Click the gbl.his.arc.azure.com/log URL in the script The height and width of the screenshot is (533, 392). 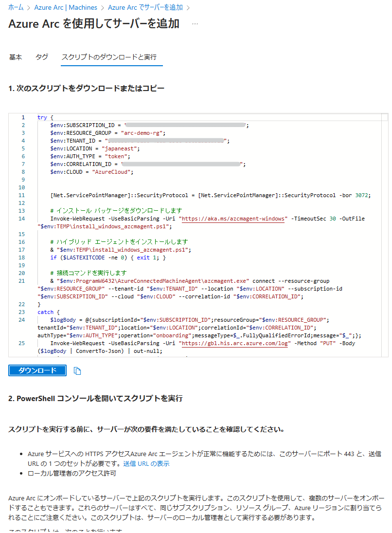pyautogui.click(x=232, y=343)
